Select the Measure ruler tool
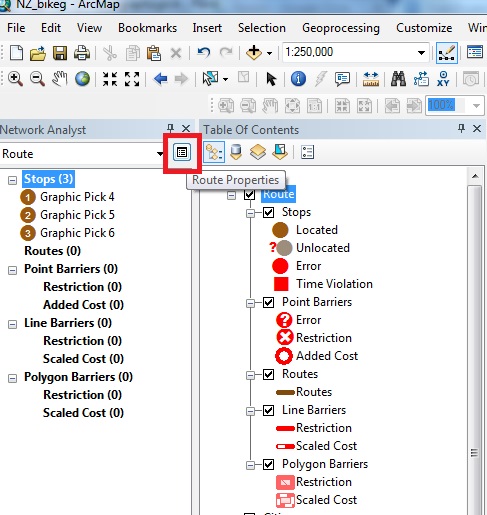Screen dimensions: 487x515 (x=371, y=79)
